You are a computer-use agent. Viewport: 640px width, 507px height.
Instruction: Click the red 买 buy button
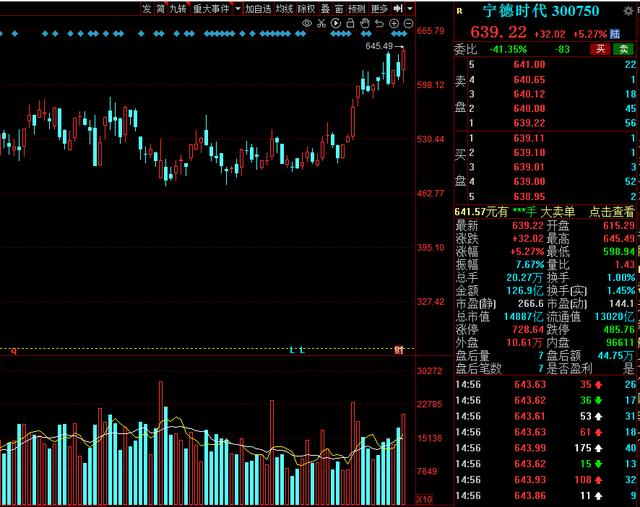pos(600,49)
